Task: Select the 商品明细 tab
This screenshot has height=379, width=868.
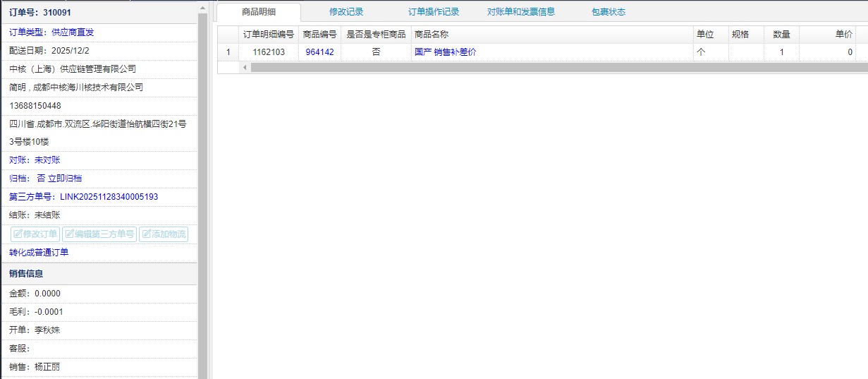Action: pyautogui.click(x=259, y=12)
